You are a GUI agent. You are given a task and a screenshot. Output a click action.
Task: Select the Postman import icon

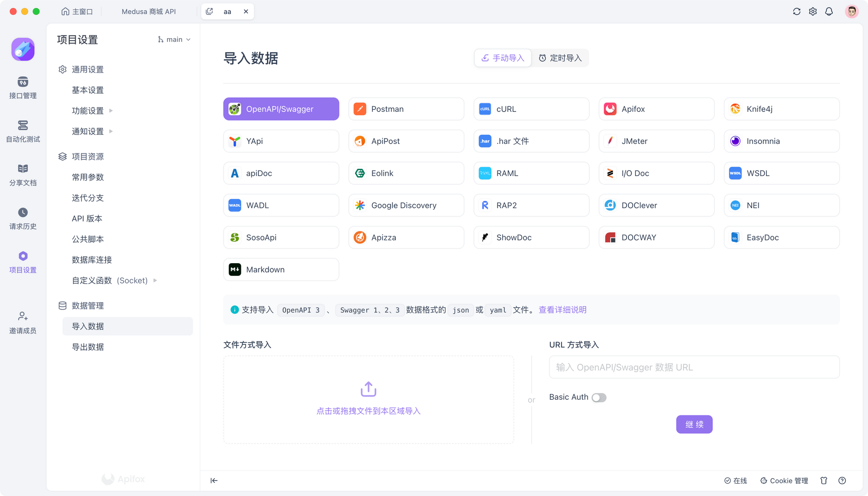click(359, 109)
